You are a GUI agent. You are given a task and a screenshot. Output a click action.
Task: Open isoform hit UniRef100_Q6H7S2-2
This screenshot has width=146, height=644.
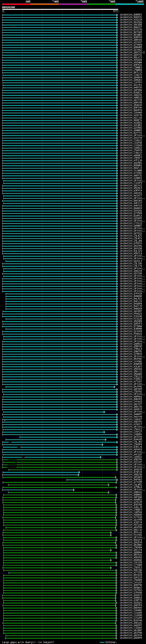point(132,53)
